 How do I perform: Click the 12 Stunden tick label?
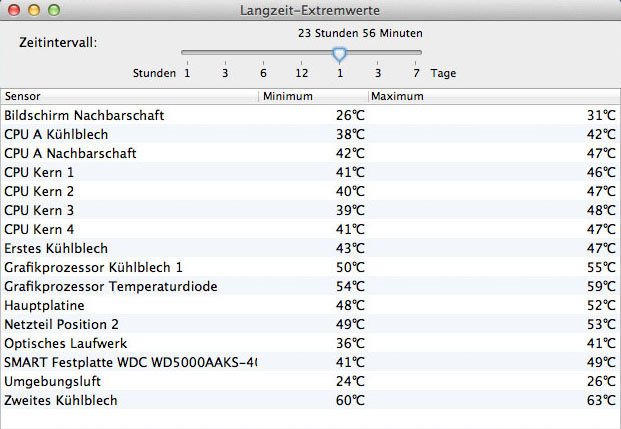(x=301, y=73)
